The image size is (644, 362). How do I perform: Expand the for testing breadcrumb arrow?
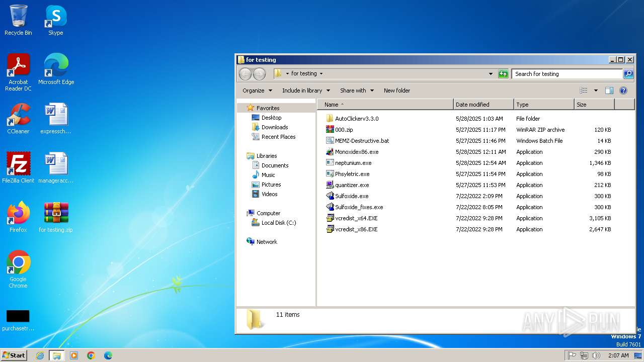tap(321, 74)
